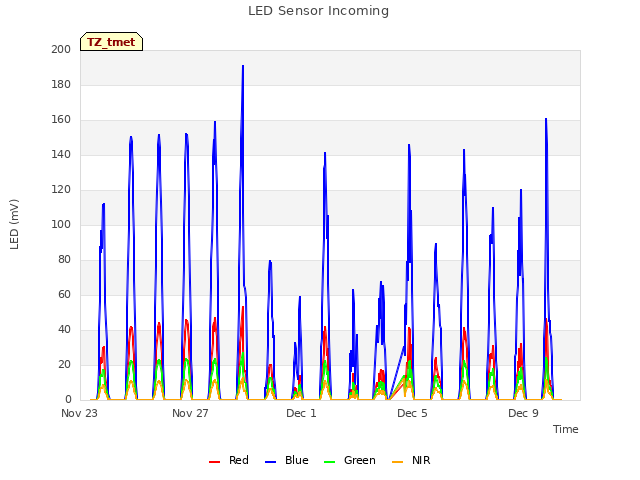Viewport: 640px width, 480px height.
Task: Toggle the Red series in legend
Action: (229, 460)
